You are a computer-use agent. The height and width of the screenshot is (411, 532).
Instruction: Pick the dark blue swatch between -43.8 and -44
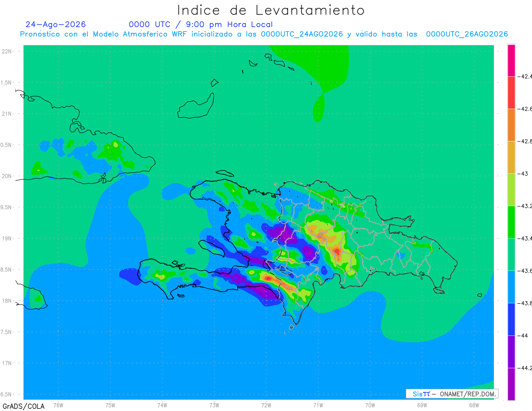point(511,319)
